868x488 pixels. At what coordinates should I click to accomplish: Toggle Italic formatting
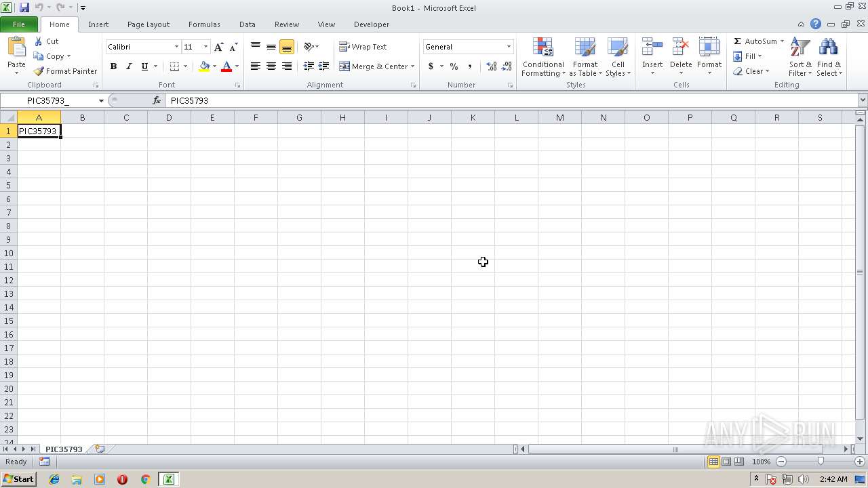pyautogui.click(x=129, y=66)
